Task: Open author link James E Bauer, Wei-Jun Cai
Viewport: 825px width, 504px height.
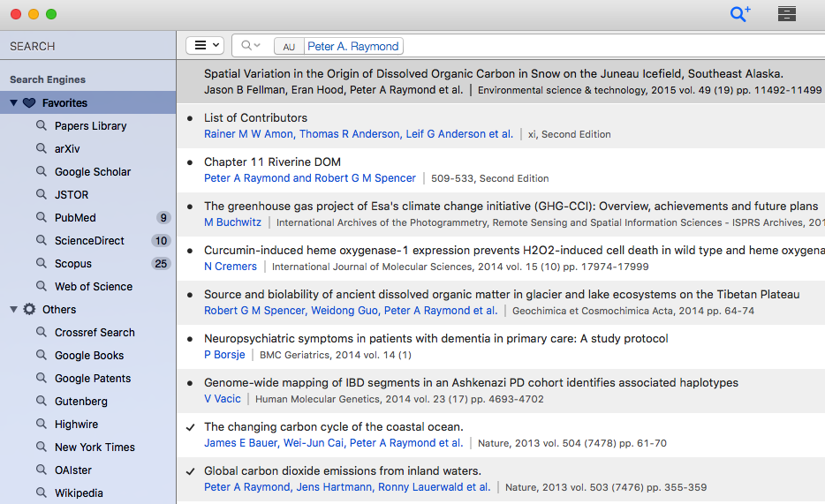Action: click(x=334, y=443)
